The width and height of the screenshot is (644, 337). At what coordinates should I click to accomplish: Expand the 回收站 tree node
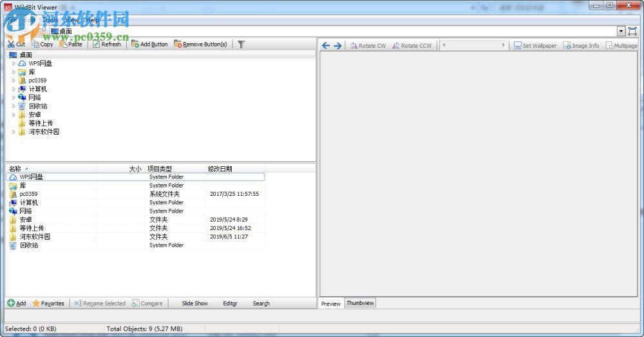pyautogui.click(x=14, y=106)
